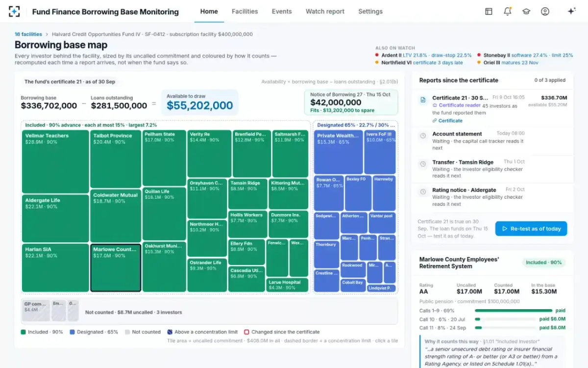
Task: Open the layout panel icon
Action: (489, 11)
